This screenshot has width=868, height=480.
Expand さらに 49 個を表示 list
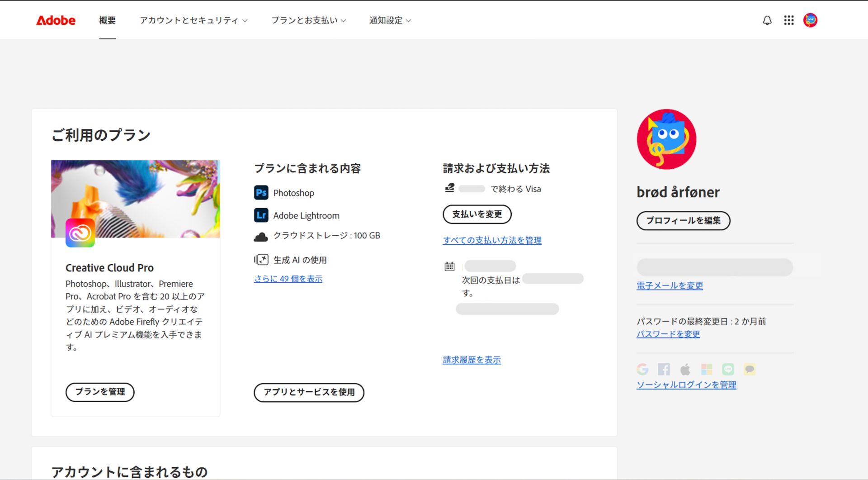click(288, 279)
